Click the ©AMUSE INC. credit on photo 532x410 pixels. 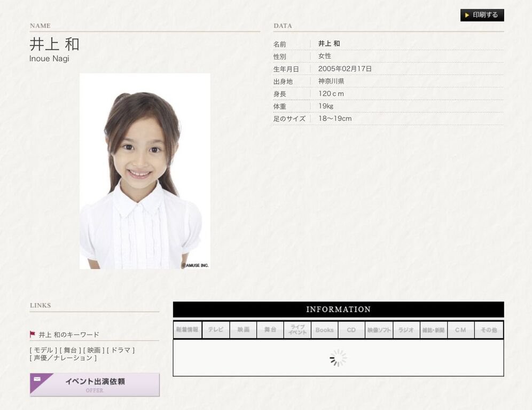click(x=195, y=265)
